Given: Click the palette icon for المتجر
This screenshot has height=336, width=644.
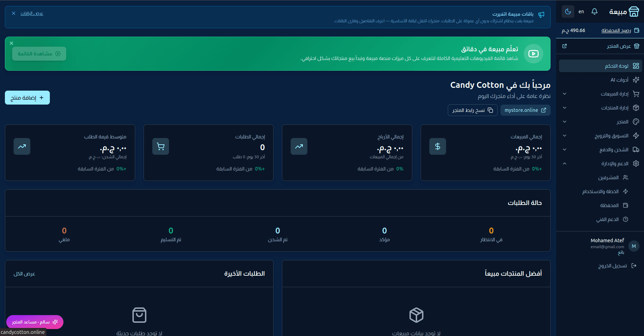Looking at the screenshot, I should (636, 122).
